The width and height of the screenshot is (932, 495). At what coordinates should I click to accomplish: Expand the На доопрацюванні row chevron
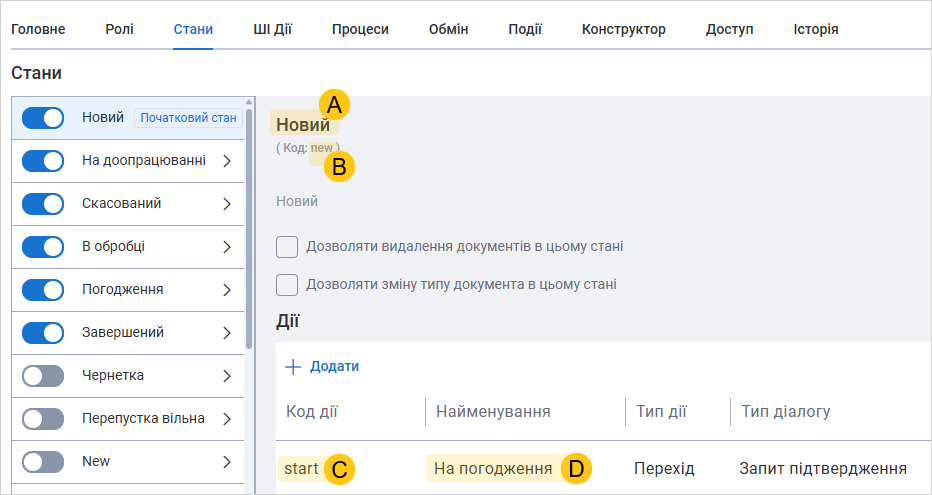pyautogui.click(x=226, y=161)
